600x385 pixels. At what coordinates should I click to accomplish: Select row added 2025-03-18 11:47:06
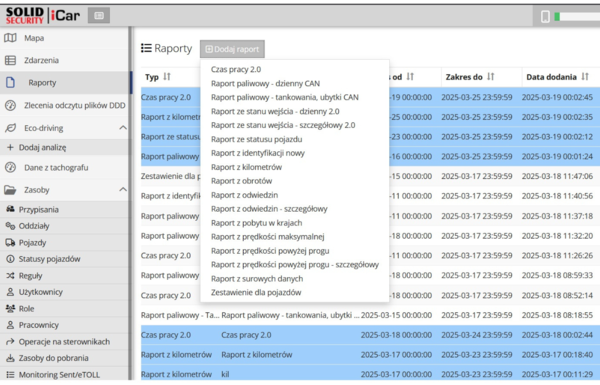[x=370, y=176]
